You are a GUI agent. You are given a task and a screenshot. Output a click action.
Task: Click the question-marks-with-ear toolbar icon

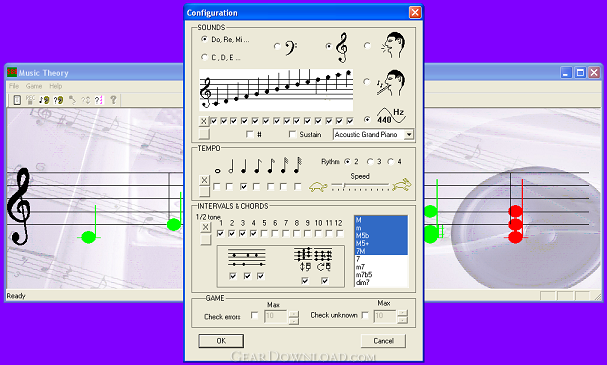(x=58, y=100)
